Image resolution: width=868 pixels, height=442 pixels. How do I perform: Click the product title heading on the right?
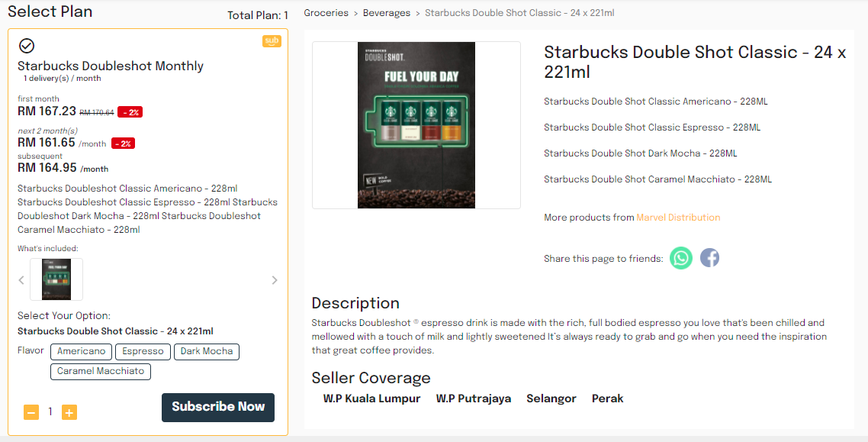(696, 62)
